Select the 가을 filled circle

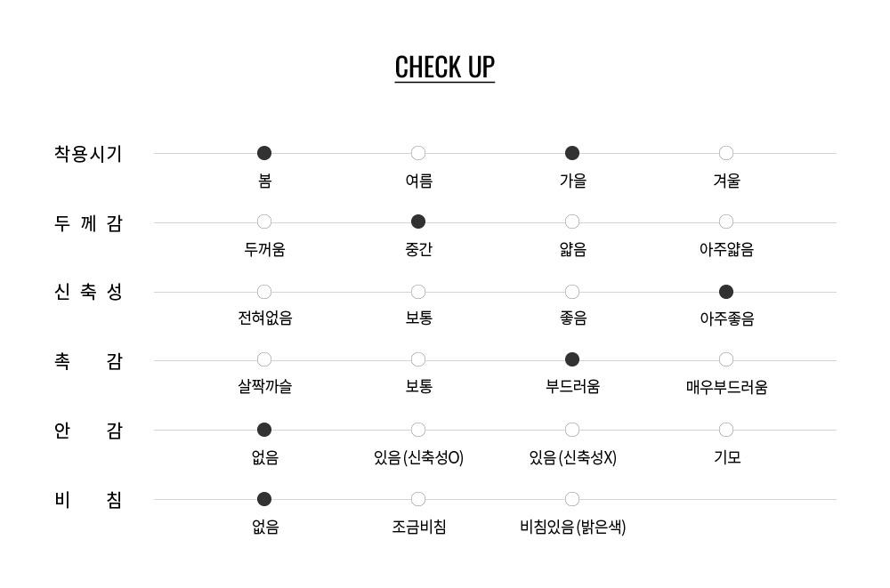pyautogui.click(x=572, y=153)
